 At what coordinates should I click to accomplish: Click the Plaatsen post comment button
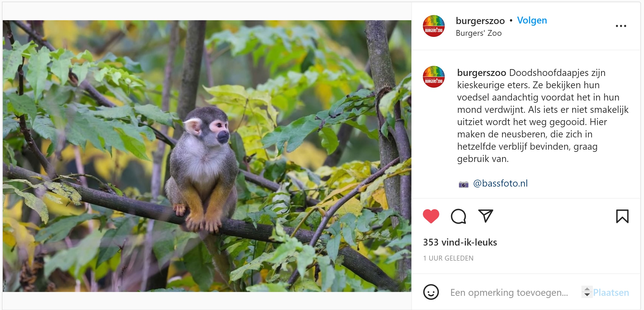click(x=611, y=293)
